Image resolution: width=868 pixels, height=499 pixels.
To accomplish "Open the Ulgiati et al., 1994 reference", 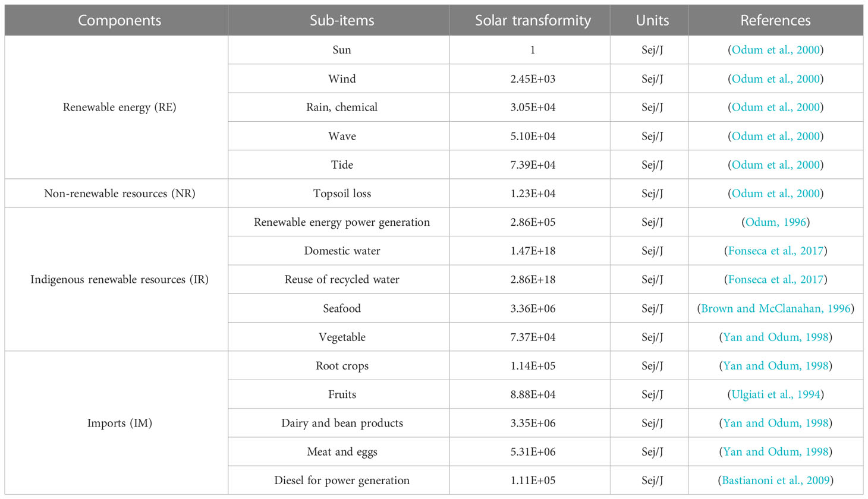I will click(x=775, y=394).
